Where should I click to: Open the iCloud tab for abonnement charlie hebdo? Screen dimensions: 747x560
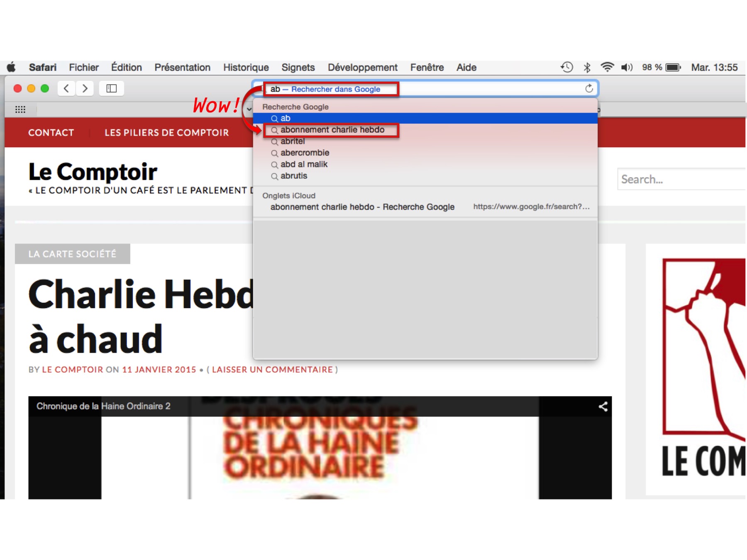click(362, 207)
